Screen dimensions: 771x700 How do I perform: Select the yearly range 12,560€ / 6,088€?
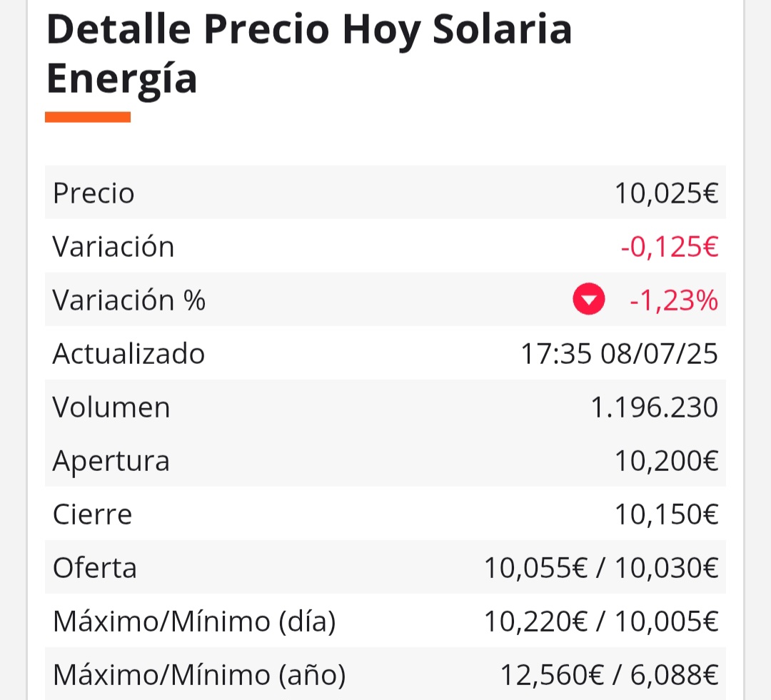pos(609,675)
